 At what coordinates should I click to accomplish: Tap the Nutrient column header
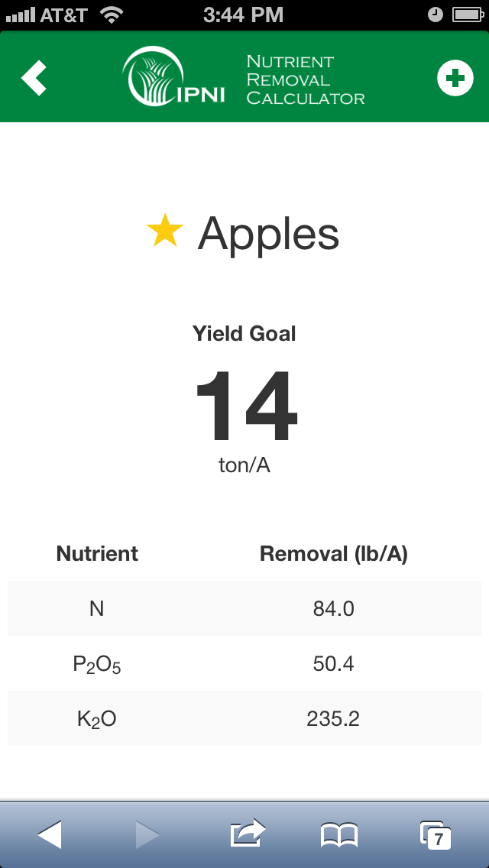97,553
